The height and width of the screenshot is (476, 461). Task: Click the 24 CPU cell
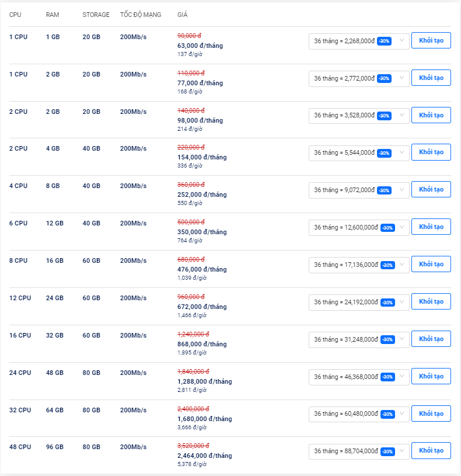tap(20, 373)
